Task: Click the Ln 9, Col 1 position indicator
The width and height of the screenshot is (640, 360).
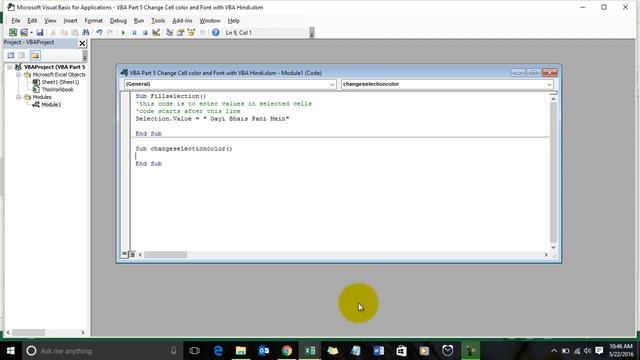Action: point(239,32)
